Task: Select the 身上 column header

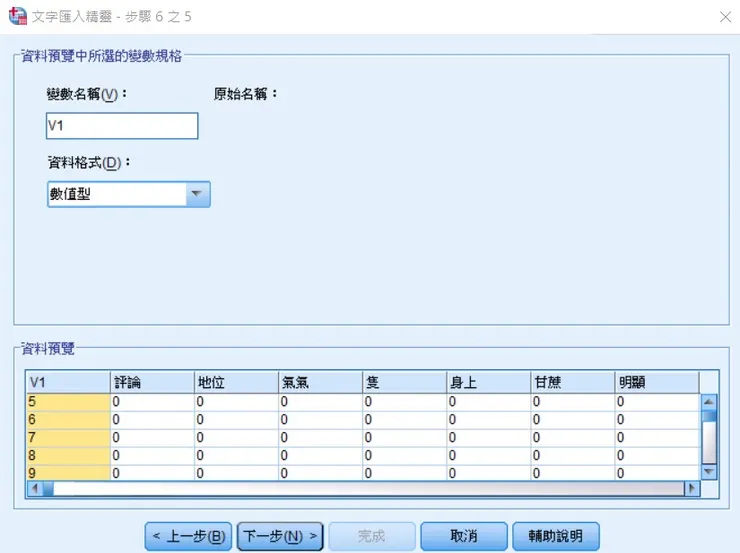Action: pos(488,382)
